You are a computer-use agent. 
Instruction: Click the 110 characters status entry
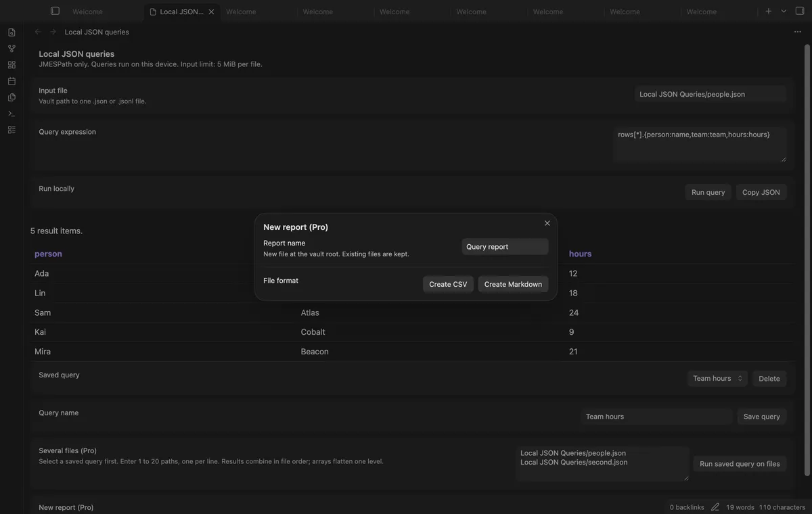(x=782, y=507)
